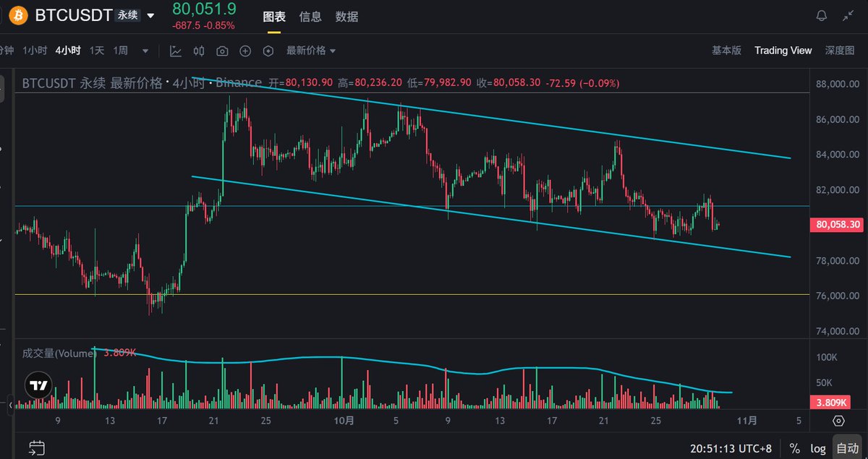Click the 76,000.00 price axis label
The image size is (868, 459).
(838, 296)
